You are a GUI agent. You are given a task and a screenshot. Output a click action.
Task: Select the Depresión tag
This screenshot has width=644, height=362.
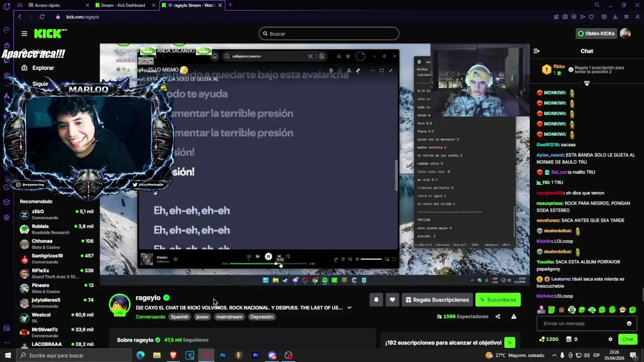[262, 317]
